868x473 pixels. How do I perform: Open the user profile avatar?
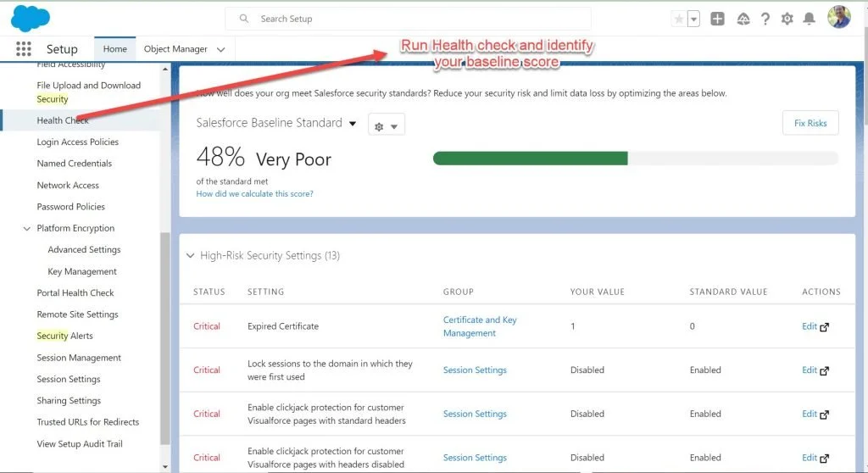[839, 17]
